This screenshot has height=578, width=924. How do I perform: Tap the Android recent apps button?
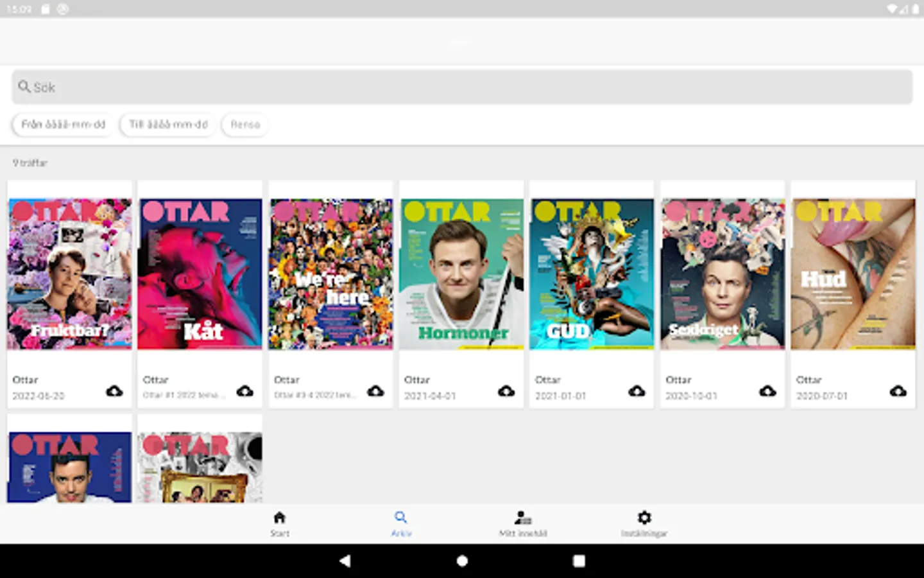click(x=579, y=561)
